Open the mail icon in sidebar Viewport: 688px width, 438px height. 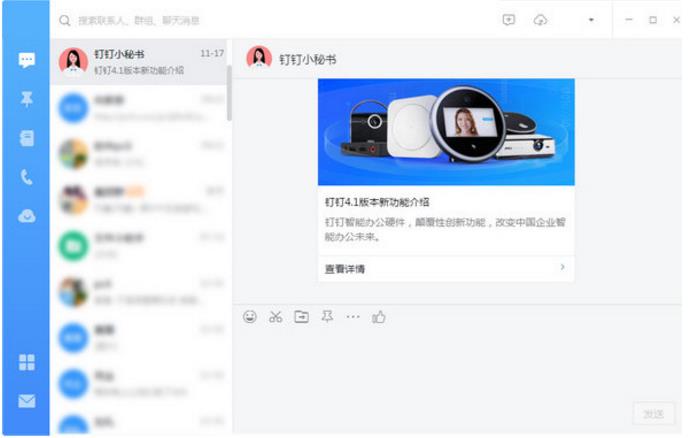pyautogui.click(x=27, y=401)
